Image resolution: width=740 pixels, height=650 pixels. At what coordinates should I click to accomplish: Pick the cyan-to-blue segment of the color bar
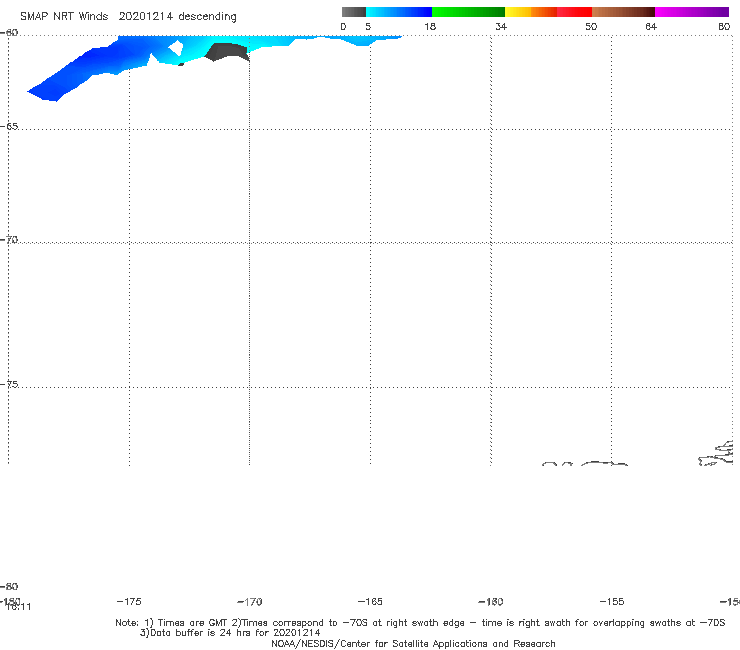[399, 12]
